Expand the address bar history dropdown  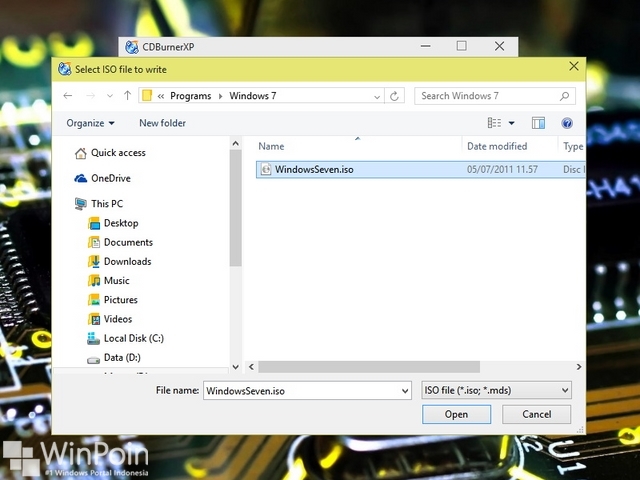[x=377, y=97]
